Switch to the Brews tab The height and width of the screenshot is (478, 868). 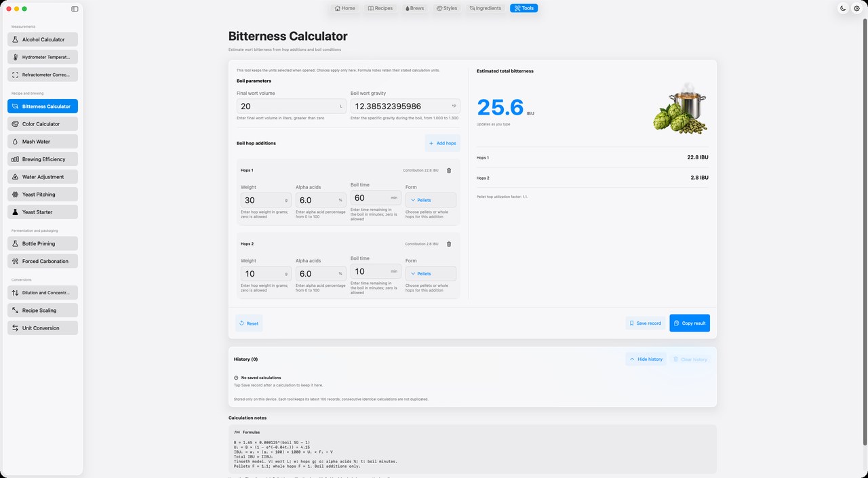[x=415, y=8]
